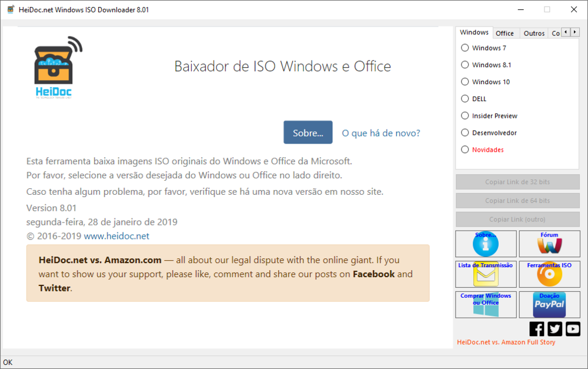
Task: Switch to the Office tab
Action: [505, 34]
